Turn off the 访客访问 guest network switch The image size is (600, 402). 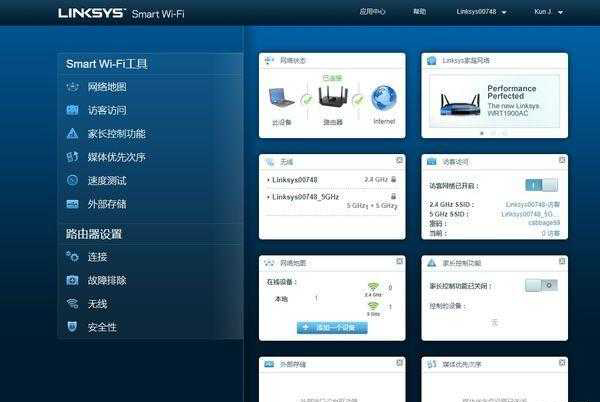pyautogui.click(x=541, y=185)
